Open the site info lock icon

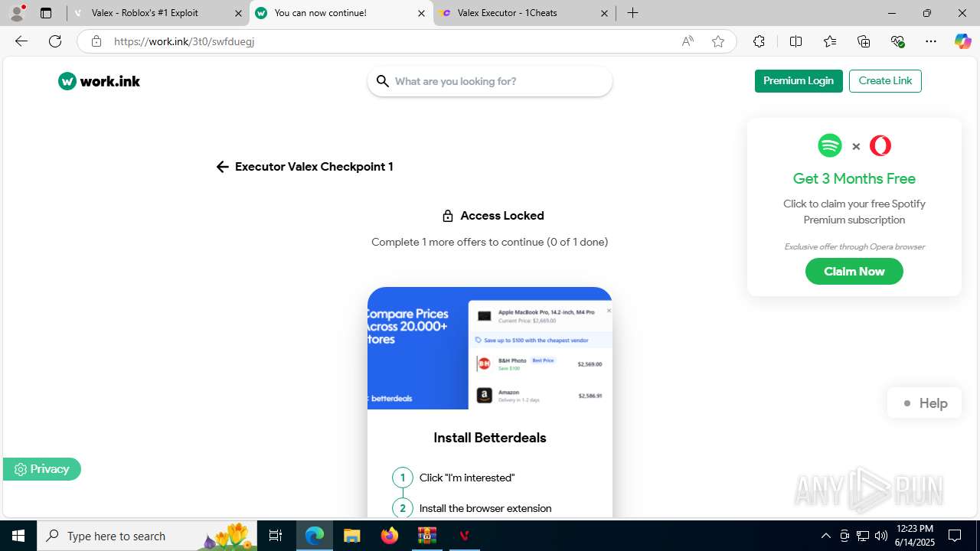96,41
